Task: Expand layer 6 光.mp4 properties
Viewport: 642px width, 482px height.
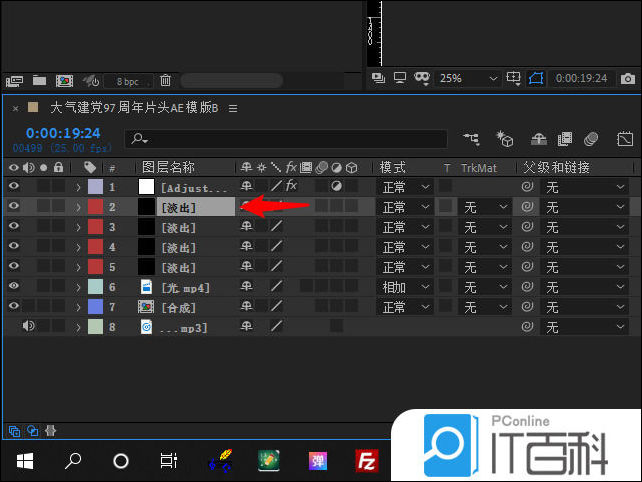Action: click(x=78, y=287)
